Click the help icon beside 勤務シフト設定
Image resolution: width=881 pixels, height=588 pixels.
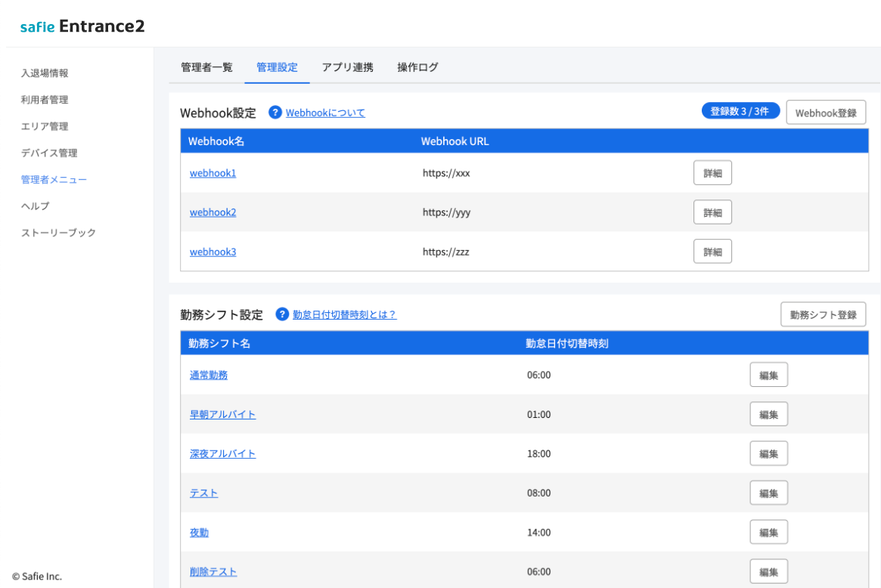click(x=282, y=314)
